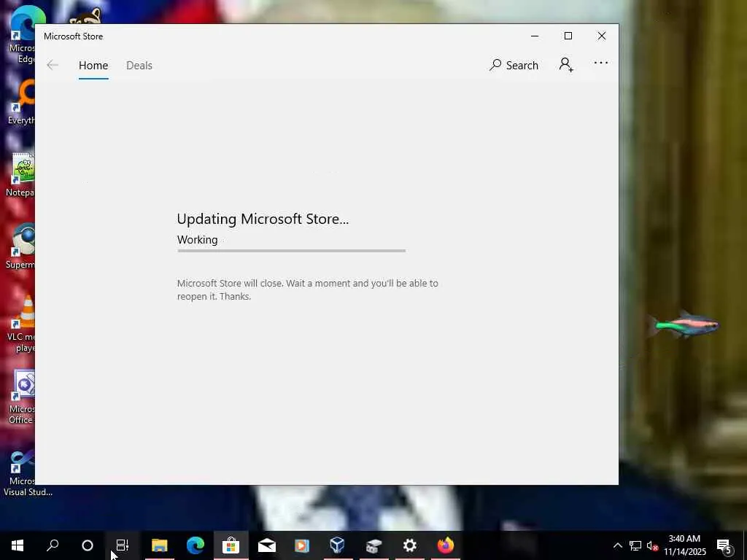Minimize the Microsoft Store window
Screen dimensions: 747x560
coord(535,36)
